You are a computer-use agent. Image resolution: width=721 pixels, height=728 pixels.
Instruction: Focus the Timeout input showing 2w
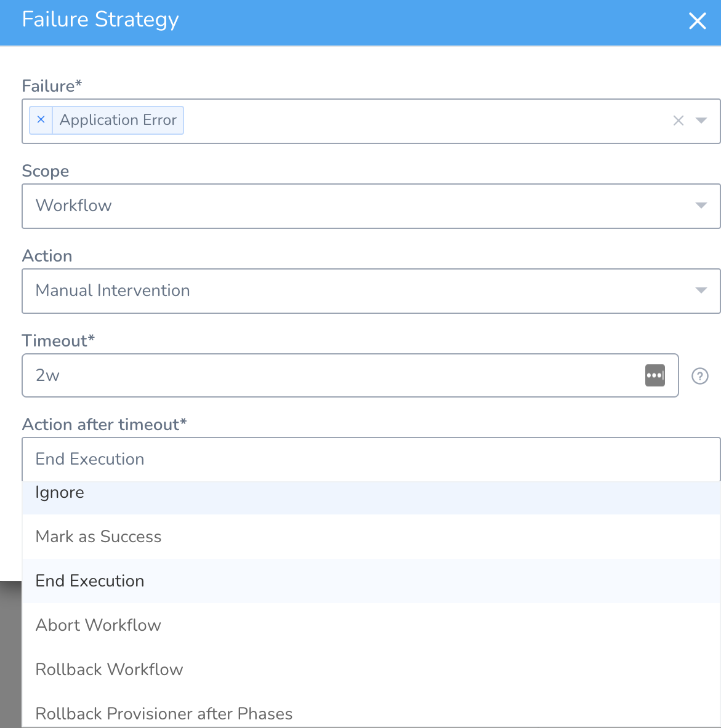(334, 375)
